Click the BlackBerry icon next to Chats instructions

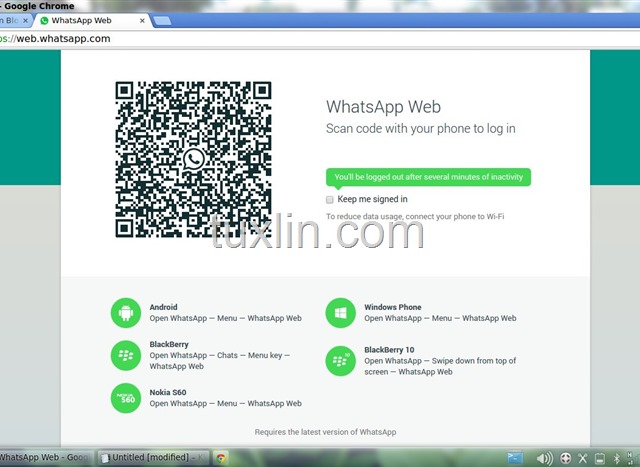[x=126, y=355]
